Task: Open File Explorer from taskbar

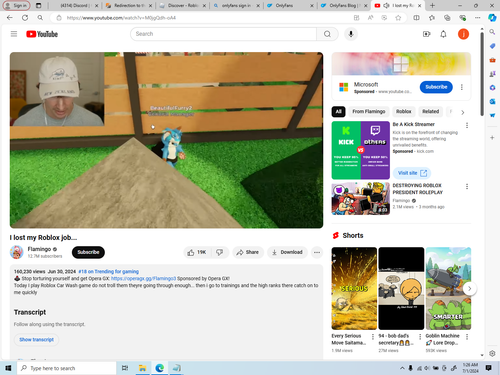Action: (143, 368)
